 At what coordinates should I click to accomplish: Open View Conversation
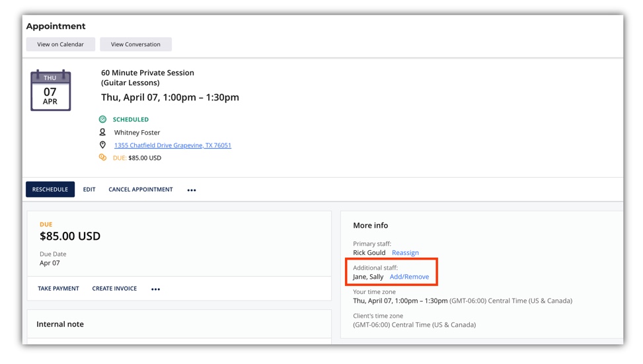coord(135,44)
